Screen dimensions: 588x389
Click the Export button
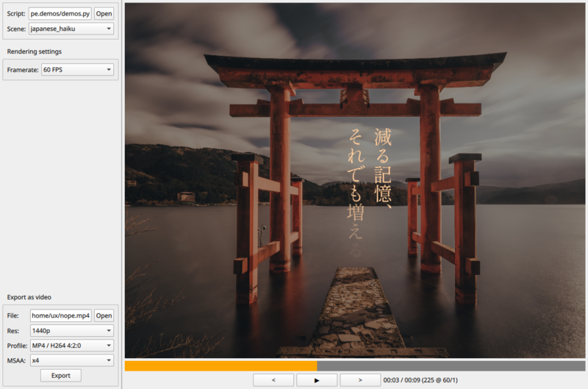point(61,376)
